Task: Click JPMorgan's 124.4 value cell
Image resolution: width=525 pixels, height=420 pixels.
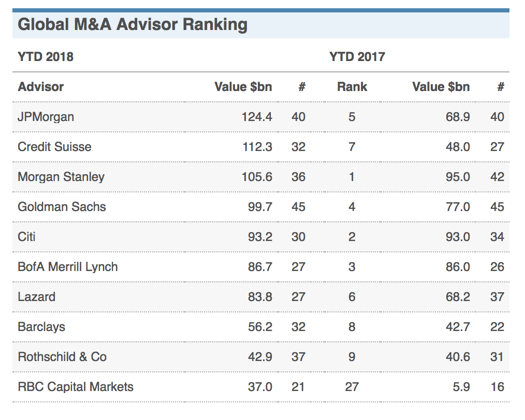Action: 257,117
